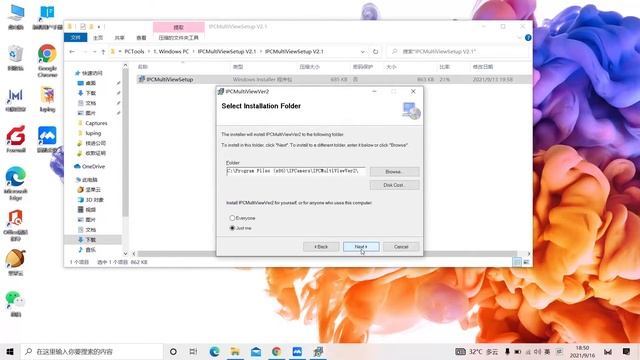This screenshot has width=640, height=360.
Task: Click the Disk Cost button
Action: (394, 185)
